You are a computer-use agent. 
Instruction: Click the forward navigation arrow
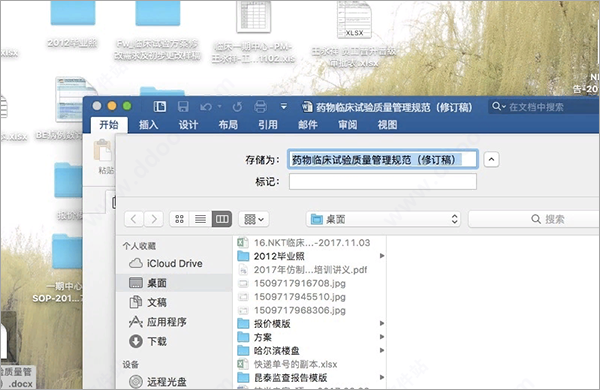154,219
